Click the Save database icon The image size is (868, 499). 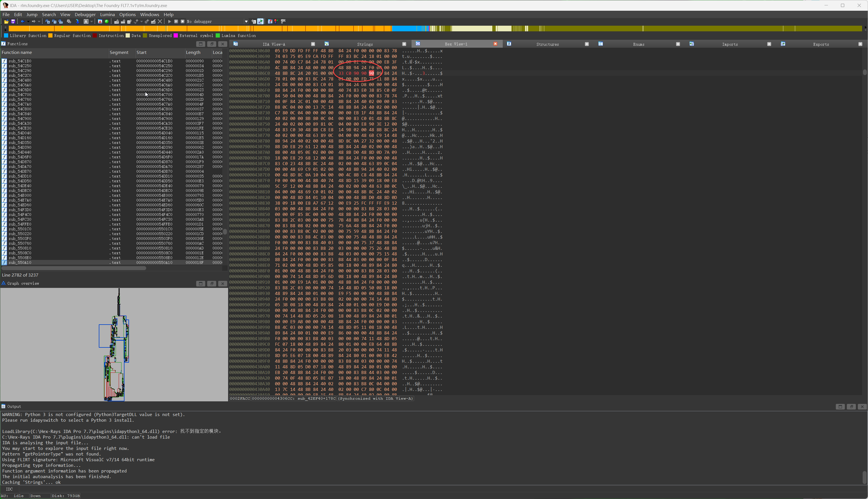(13, 21)
